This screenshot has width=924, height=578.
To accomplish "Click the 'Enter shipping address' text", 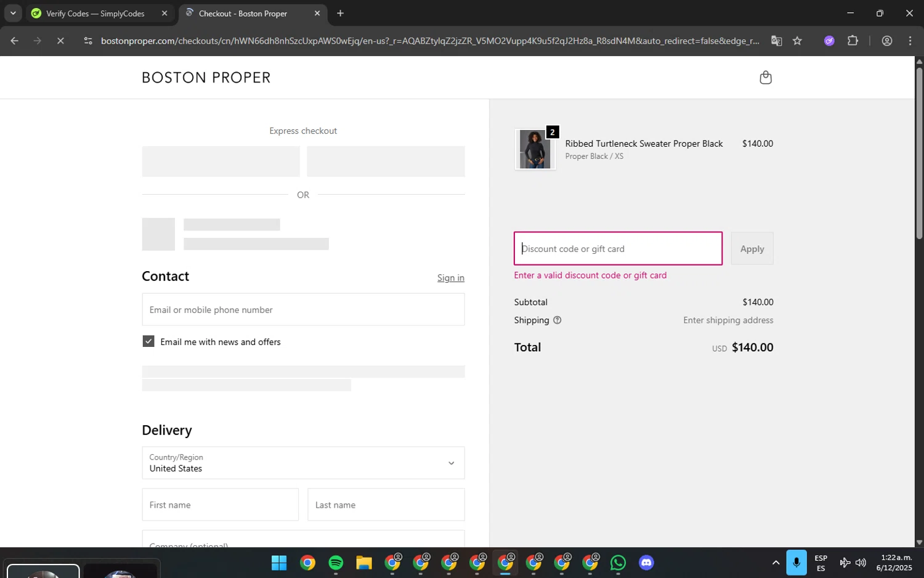I will point(728,320).
